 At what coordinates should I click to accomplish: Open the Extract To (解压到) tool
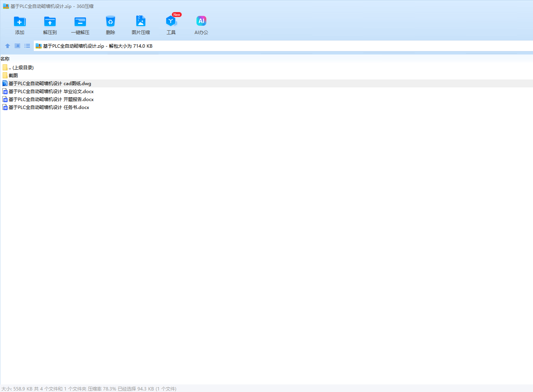click(50, 25)
